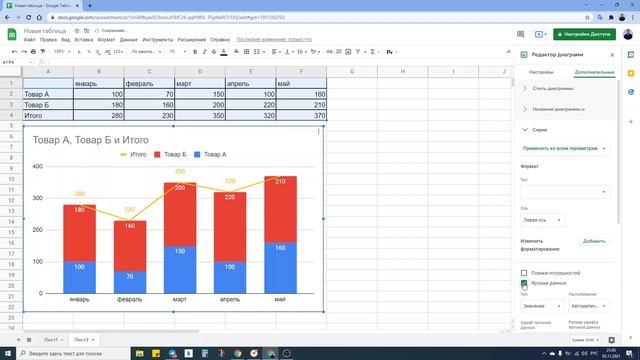640x360 pixels.
Task: Open the cell borders tool
Action: 247,52
